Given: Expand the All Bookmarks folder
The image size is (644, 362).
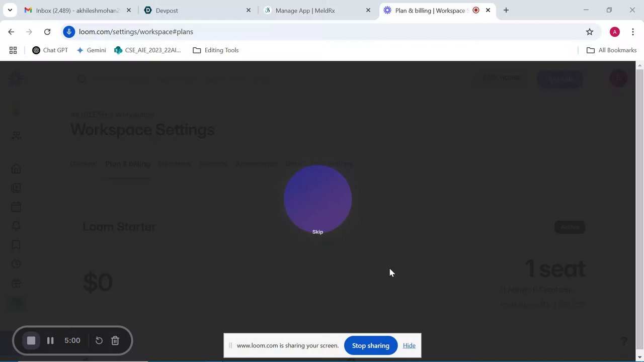Looking at the screenshot, I should click(x=612, y=50).
